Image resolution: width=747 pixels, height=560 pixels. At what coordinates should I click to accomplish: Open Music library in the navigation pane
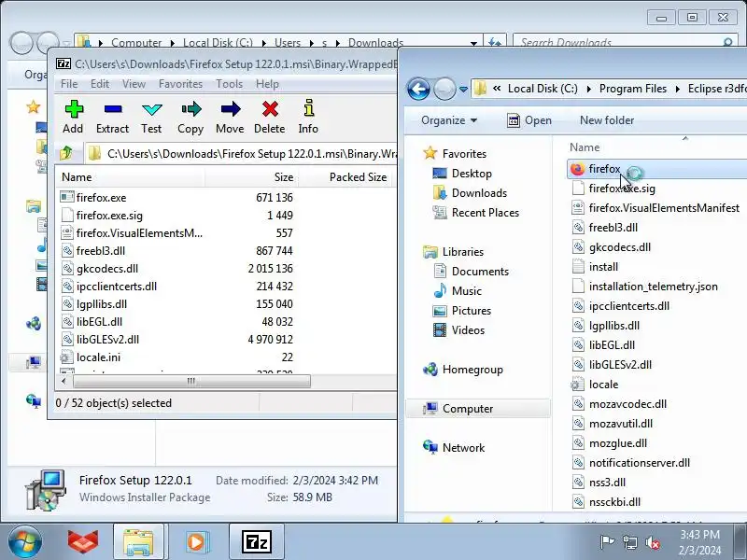[x=458, y=291]
